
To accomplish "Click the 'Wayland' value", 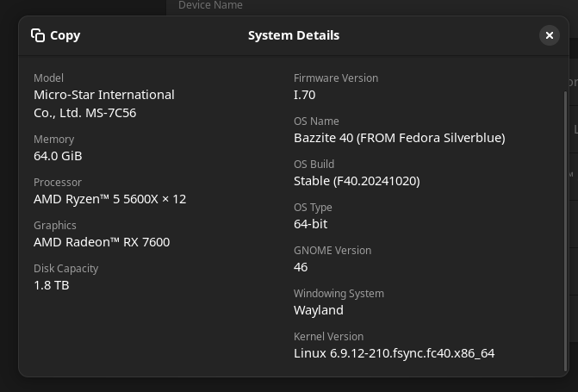I will pos(319,310).
